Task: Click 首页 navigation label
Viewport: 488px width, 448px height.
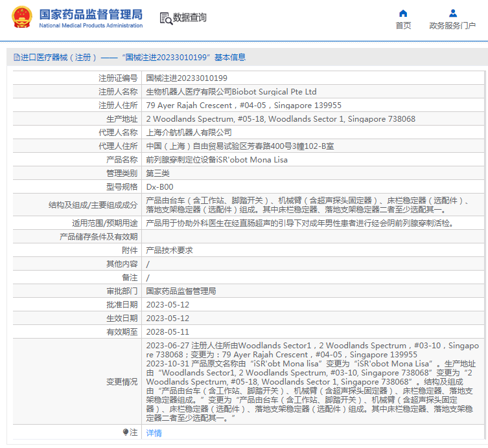Action: point(403,25)
